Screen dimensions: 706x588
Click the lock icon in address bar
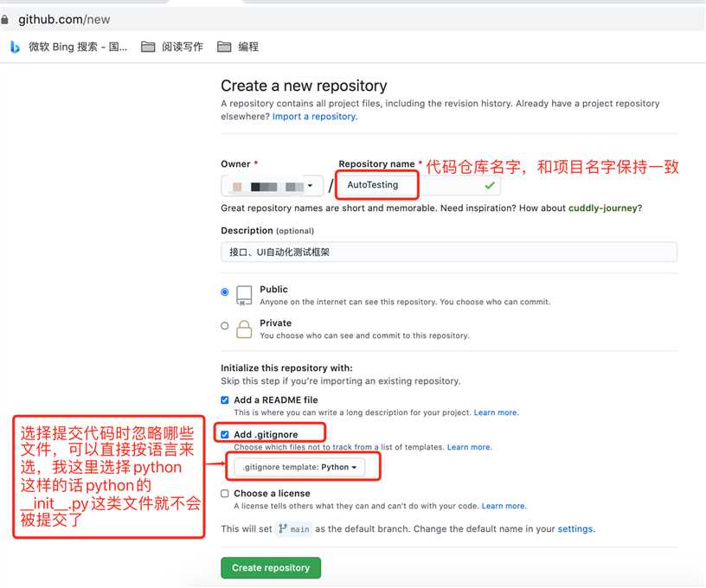click(x=4, y=20)
